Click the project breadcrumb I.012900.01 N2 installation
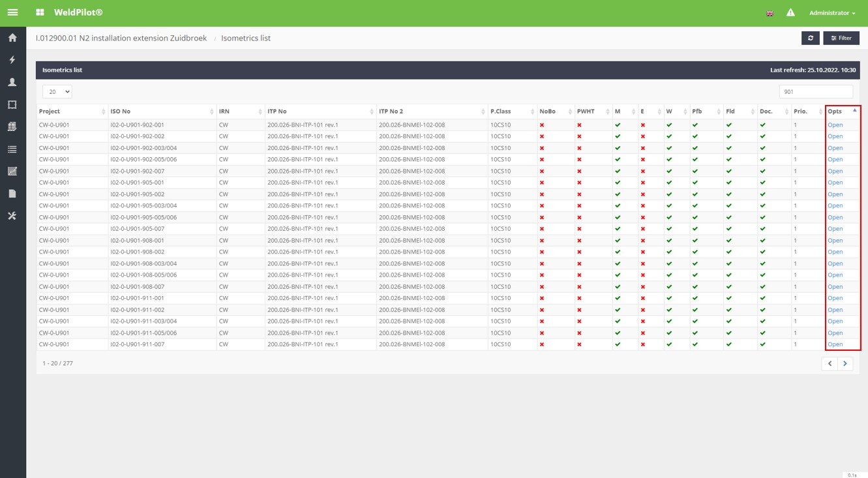The image size is (868, 478). click(x=121, y=38)
